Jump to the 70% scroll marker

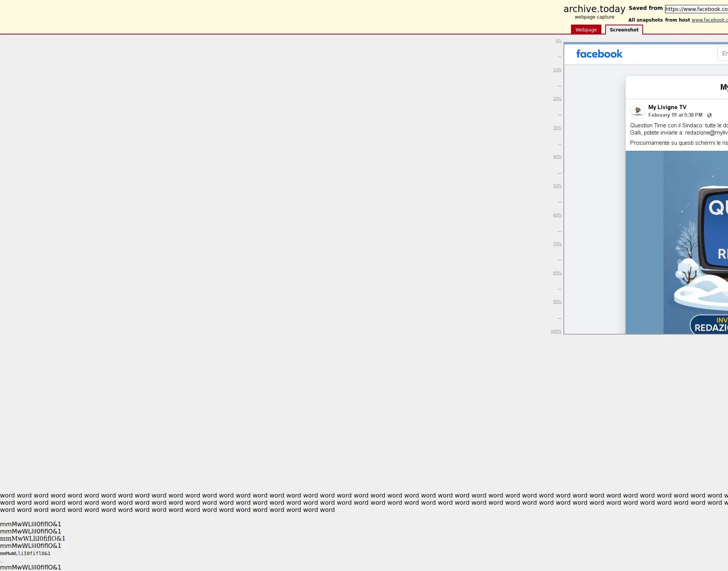[x=557, y=244]
